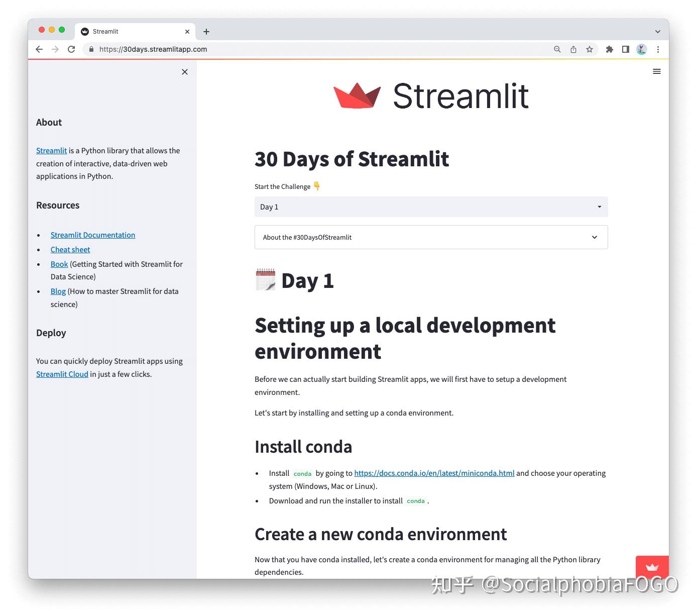
Task: Click the back navigation arrow
Action: click(39, 49)
